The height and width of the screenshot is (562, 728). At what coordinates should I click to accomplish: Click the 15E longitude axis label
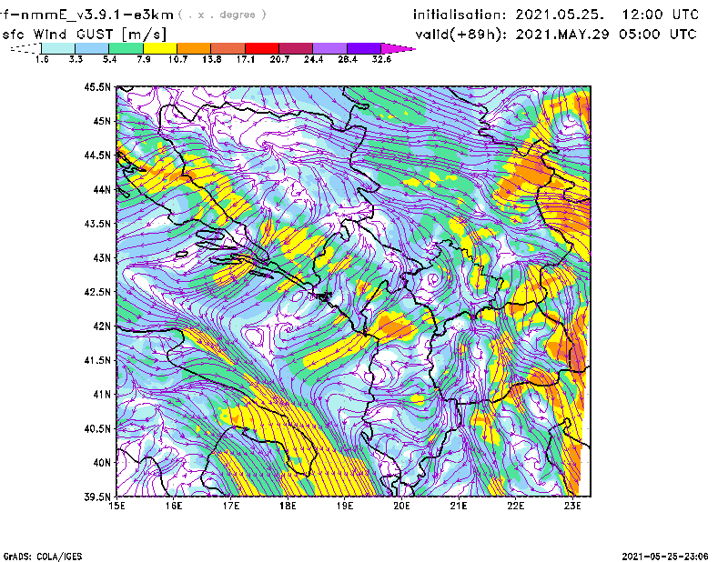116,507
